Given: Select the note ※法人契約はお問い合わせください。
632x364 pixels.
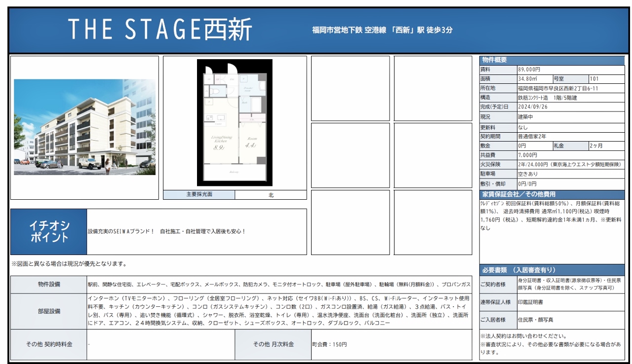Looking at the screenshot, I should (524, 336).
